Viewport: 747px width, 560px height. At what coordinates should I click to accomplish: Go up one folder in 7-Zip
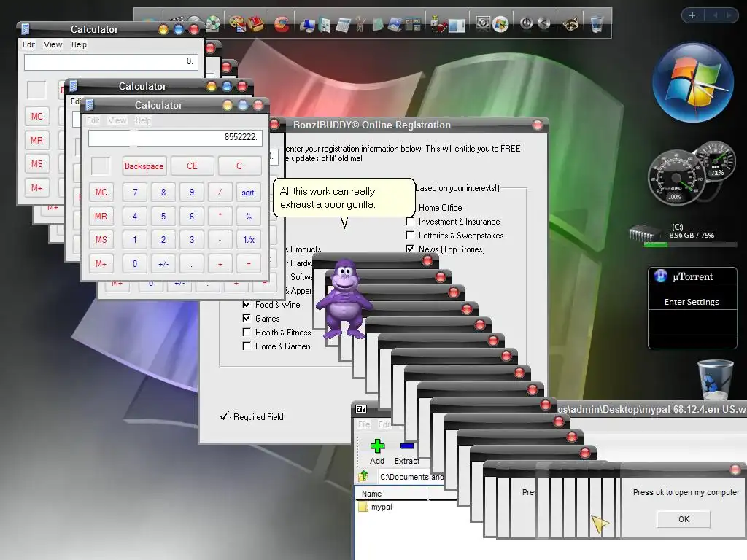(x=363, y=475)
